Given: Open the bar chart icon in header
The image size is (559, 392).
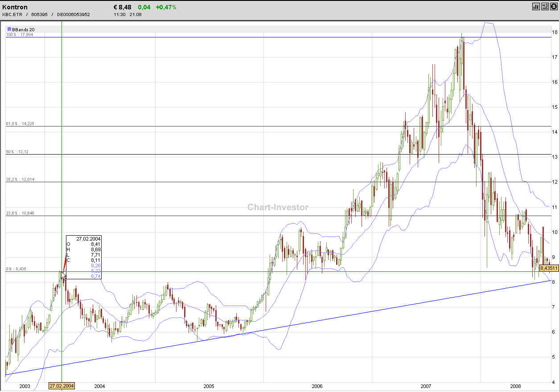Looking at the screenshot, I should click(536, 6).
